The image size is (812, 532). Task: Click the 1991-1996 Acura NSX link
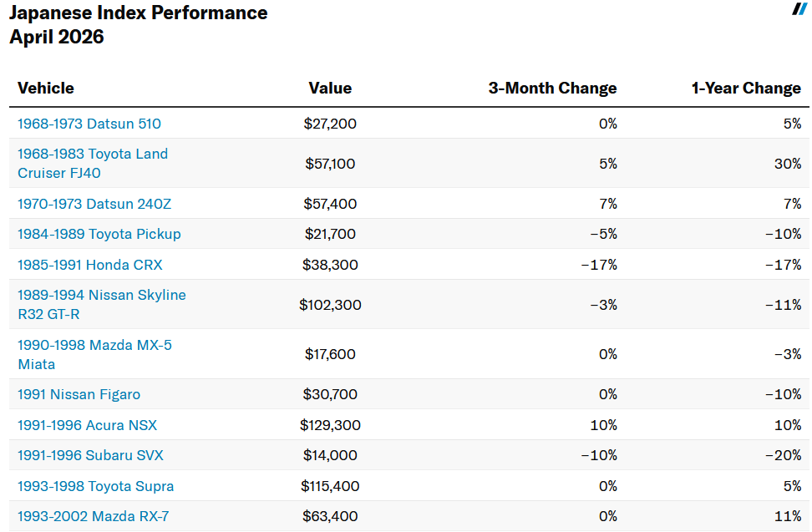[x=87, y=425]
